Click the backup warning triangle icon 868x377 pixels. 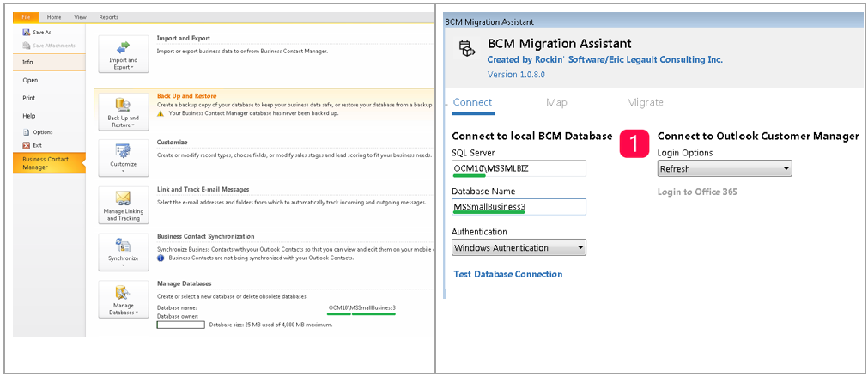pyautogui.click(x=161, y=113)
